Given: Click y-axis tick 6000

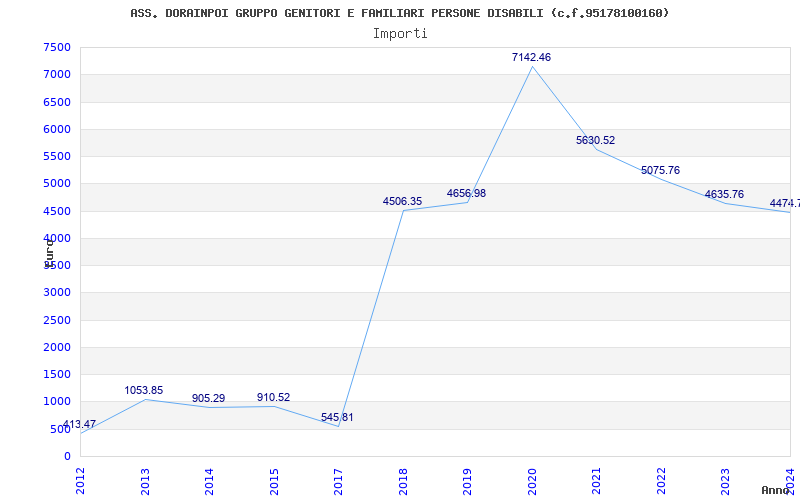Looking at the screenshot, I should pyautogui.click(x=57, y=129).
